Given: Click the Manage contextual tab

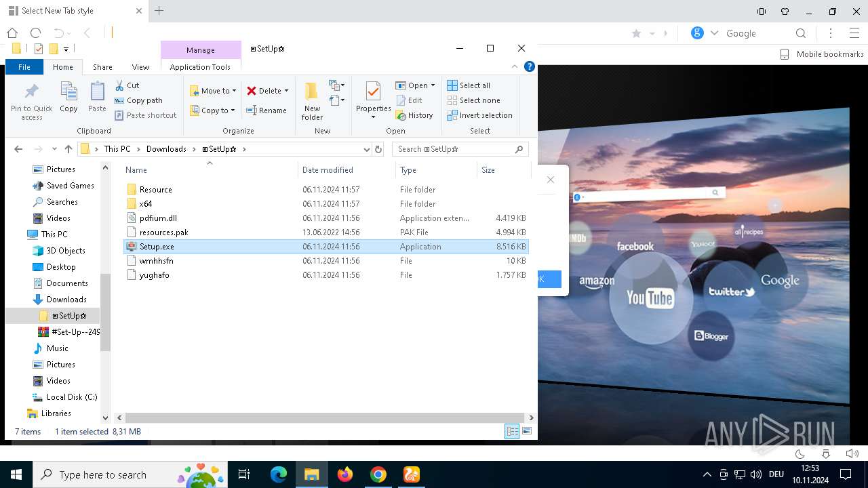Looking at the screenshot, I should pyautogui.click(x=201, y=49).
